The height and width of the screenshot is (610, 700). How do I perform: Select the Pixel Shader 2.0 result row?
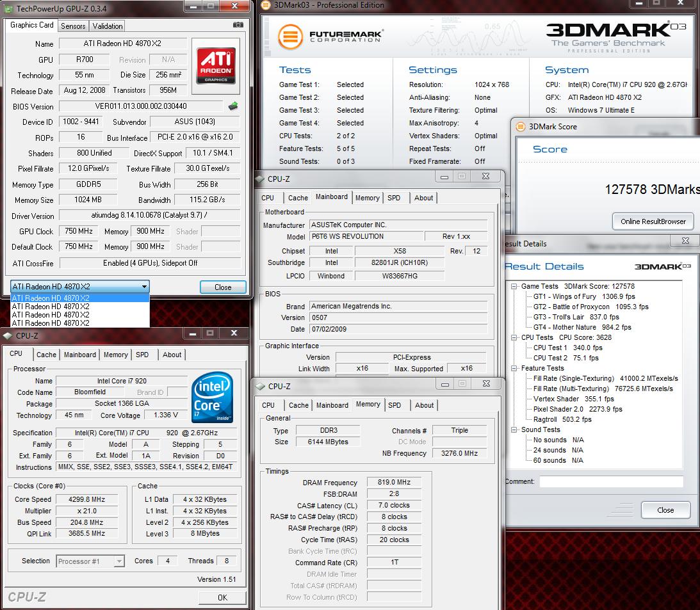tap(577, 410)
